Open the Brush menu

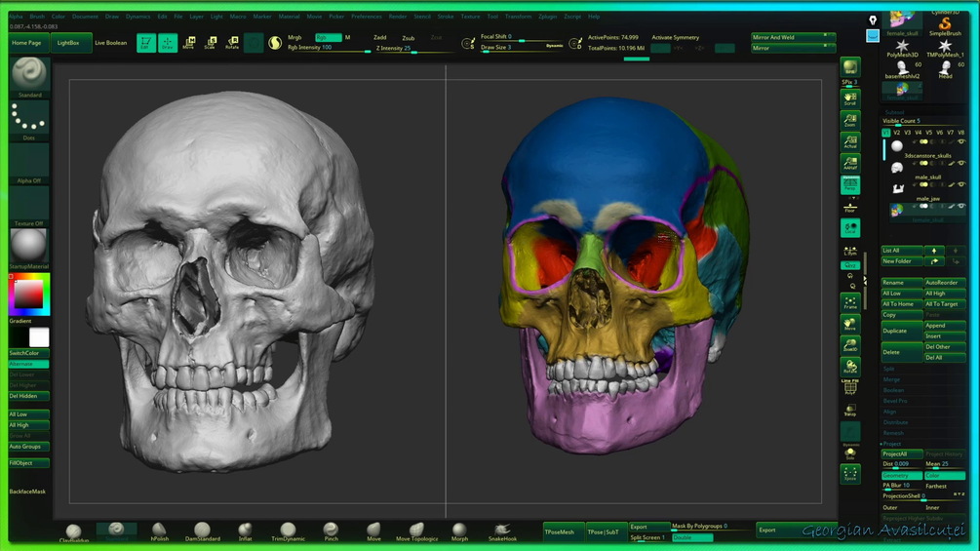click(x=37, y=17)
